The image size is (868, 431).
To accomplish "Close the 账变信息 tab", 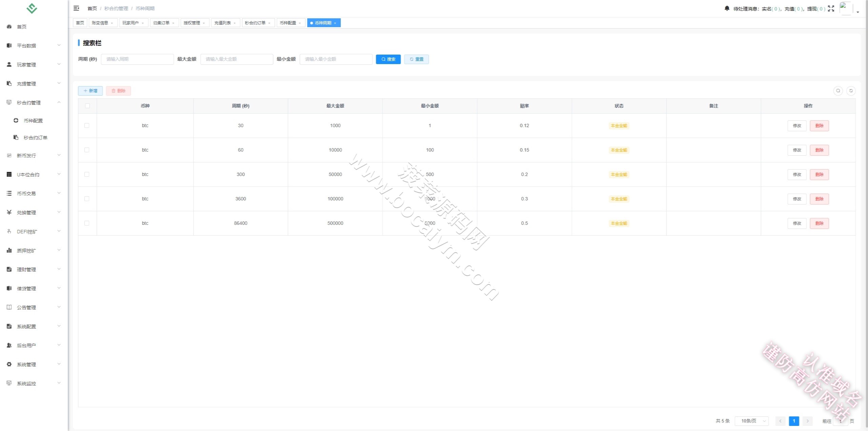I will pyautogui.click(x=112, y=23).
